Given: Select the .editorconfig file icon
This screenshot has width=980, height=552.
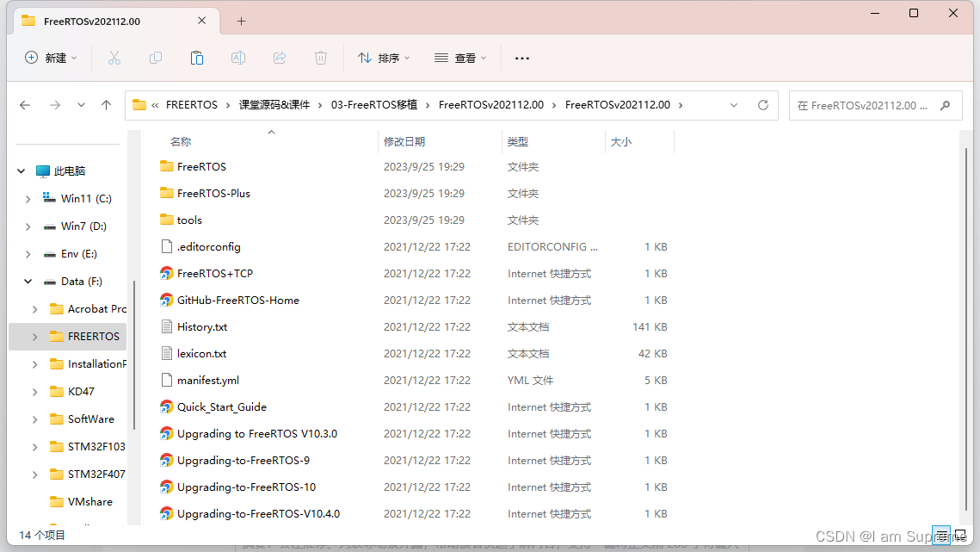Looking at the screenshot, I should 166,246.
